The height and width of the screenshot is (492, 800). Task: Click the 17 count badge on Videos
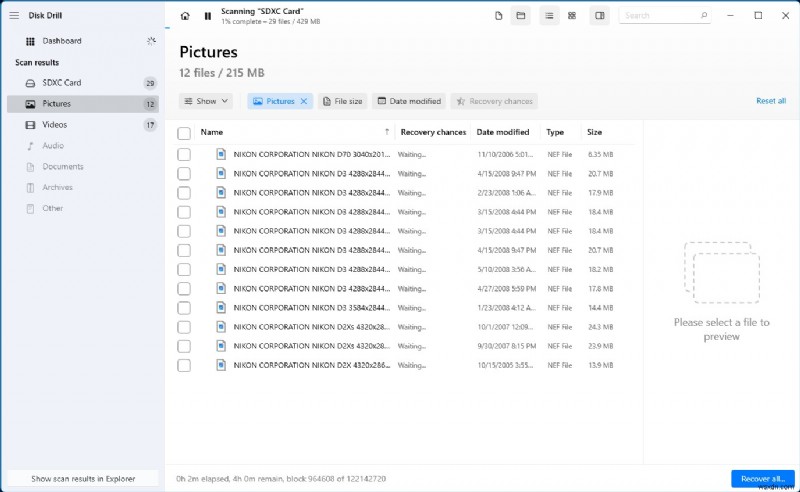click(x=150, y=125)
